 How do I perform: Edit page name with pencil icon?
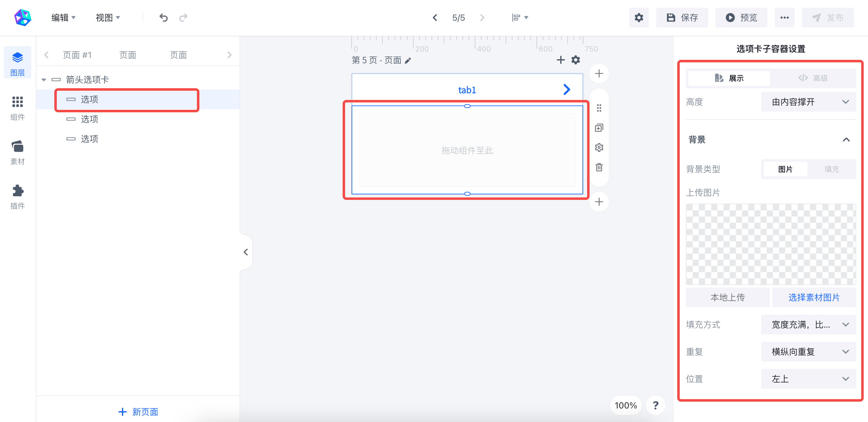click(x=408, y=60)
